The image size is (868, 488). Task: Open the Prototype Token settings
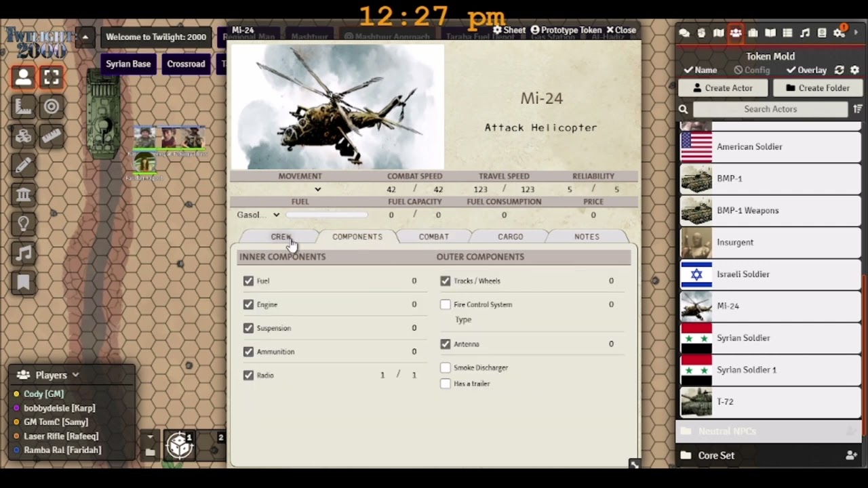click(566, 30)
